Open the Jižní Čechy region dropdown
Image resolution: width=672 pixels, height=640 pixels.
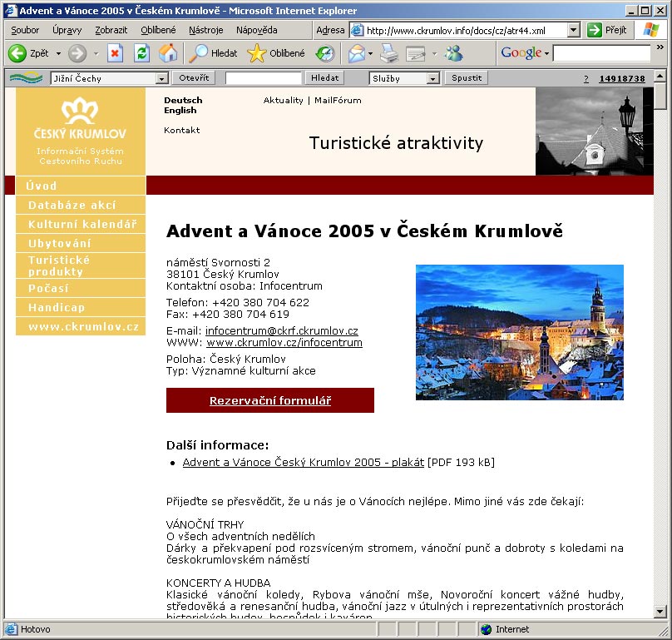click(x=161, y=78)
